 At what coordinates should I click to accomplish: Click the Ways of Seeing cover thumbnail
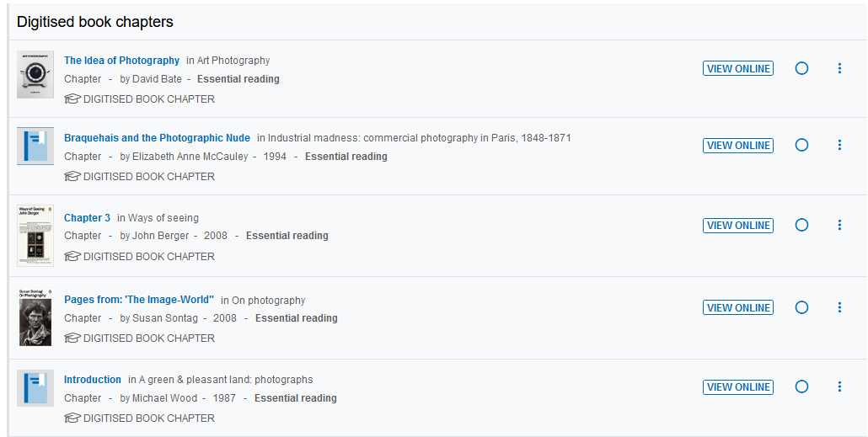[35, 235]
